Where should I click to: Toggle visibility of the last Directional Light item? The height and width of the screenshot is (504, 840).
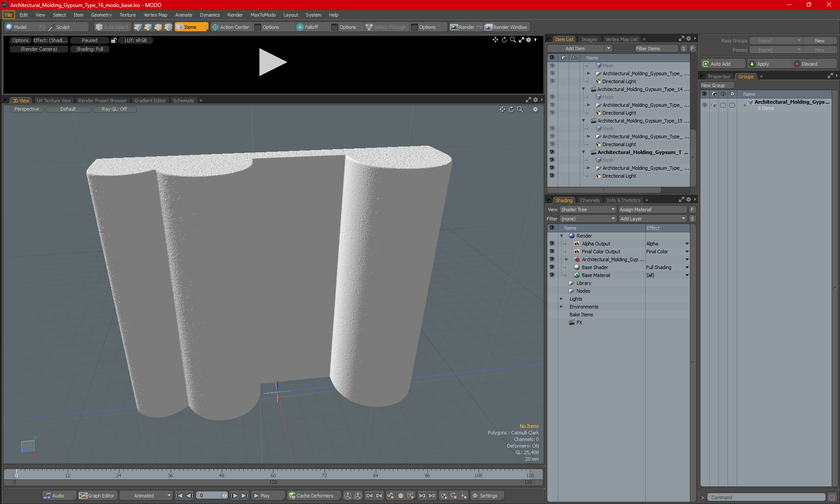[552, 176]
